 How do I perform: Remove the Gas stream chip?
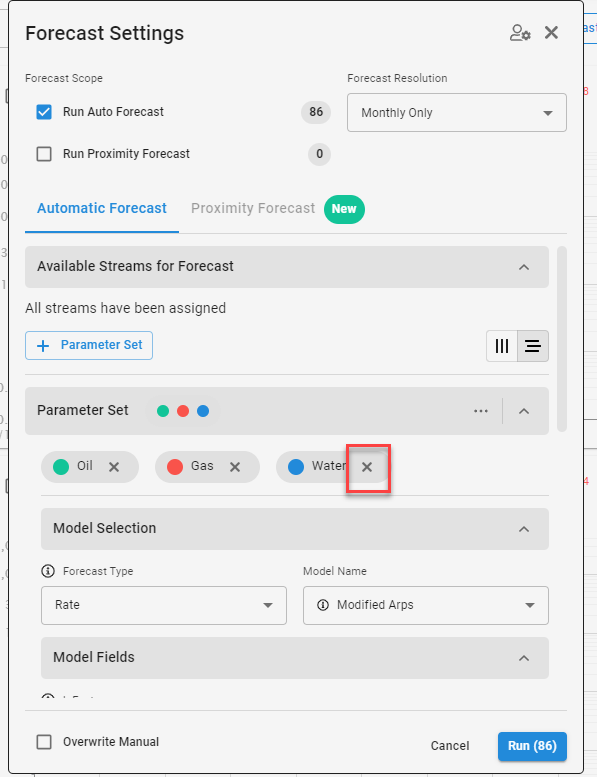click(235, 467)
